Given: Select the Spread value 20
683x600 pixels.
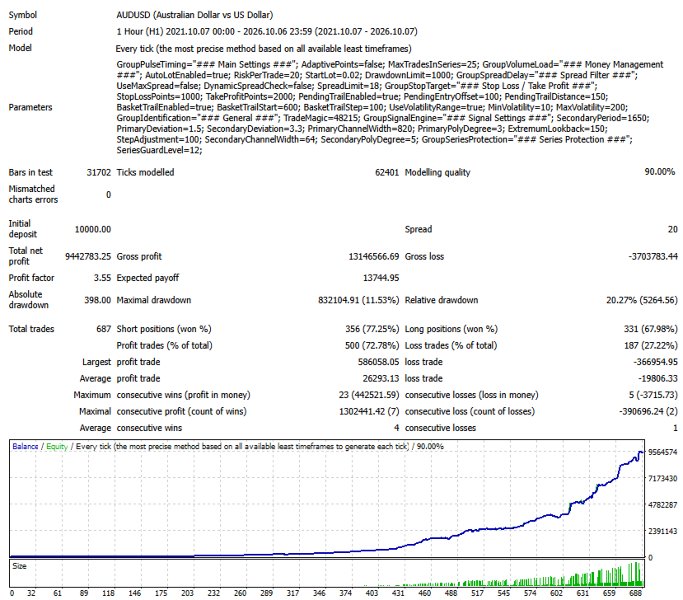Looking at the screenshot, I should [673, 229].
